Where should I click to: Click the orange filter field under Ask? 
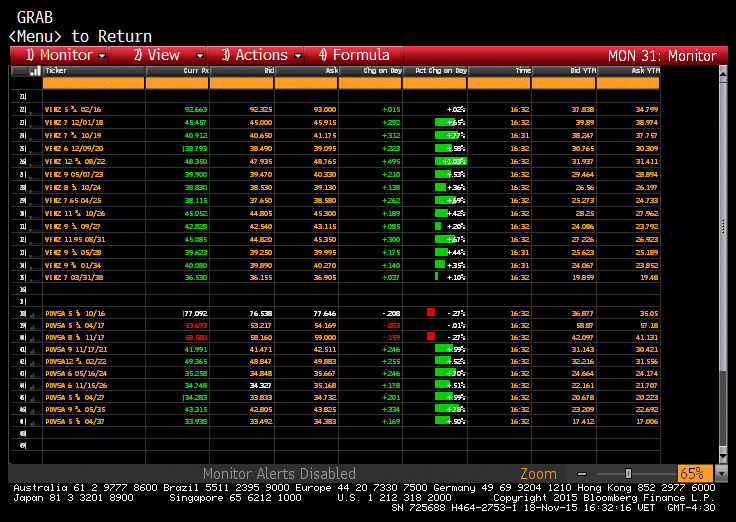pyautogui.click(x=306, y=83)
